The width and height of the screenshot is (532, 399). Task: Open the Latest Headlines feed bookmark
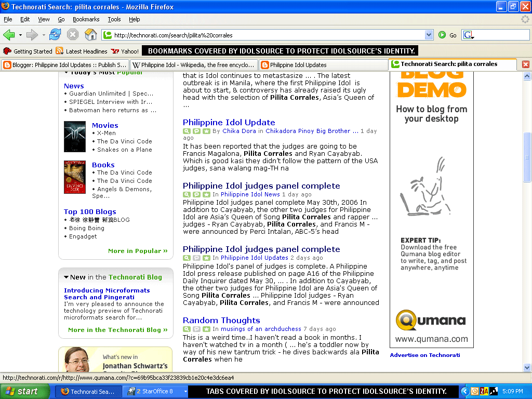tap(82, 51)
